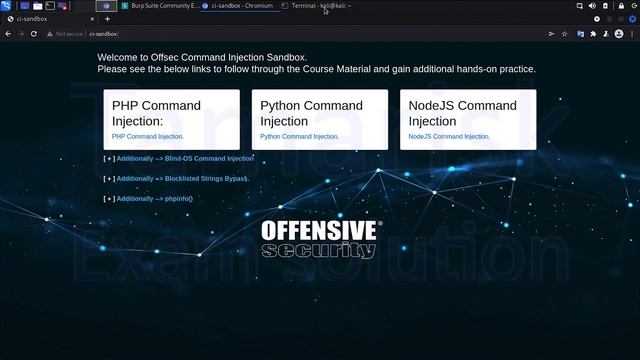Open the Blind-OS Command Injection link
640x360 pixels.
[x=185, y=158]
